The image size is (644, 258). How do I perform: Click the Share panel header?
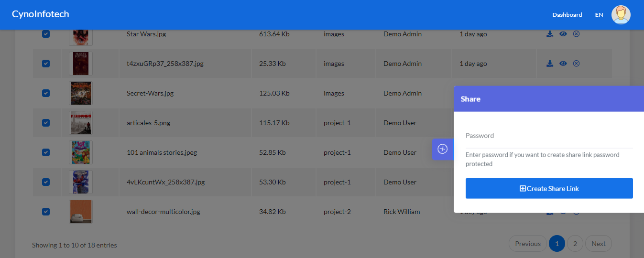pos(549,99)
